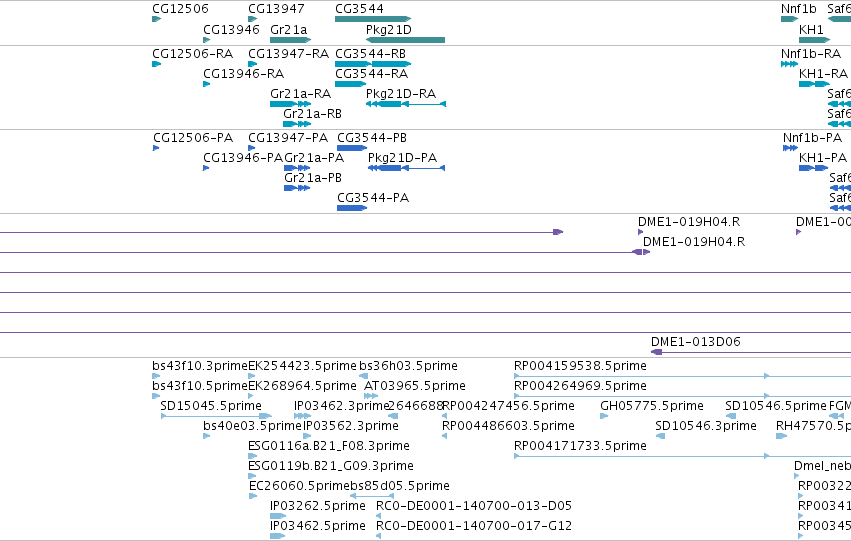Open EST RC0-DE0001-140700-017-G12
This screenshot has height=541, width=851.
379,536
